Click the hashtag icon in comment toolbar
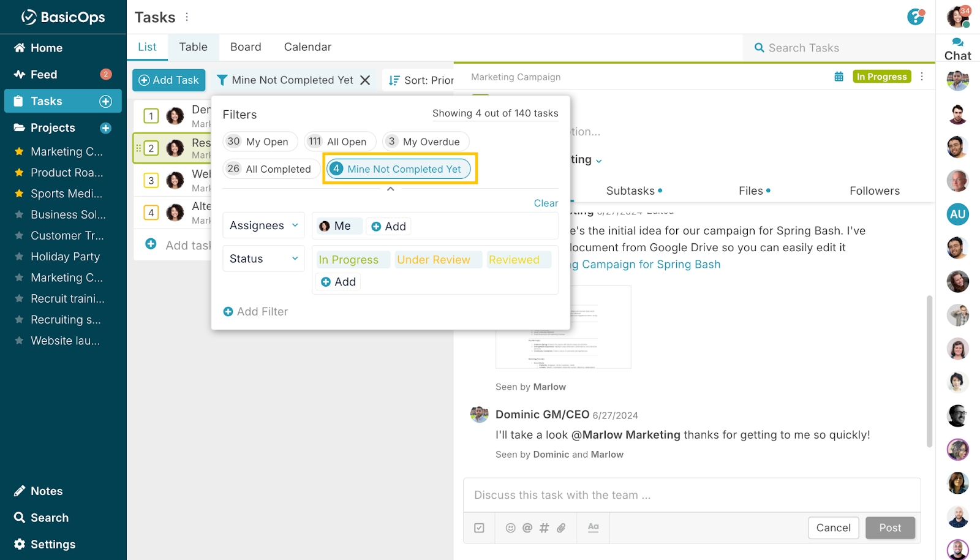980x560 pixels. coord(544,528)
